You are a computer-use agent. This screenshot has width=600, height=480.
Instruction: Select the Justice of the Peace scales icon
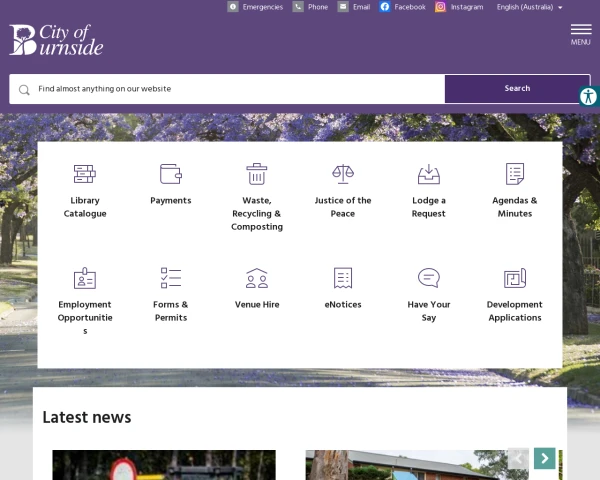[x=343, y=174]
